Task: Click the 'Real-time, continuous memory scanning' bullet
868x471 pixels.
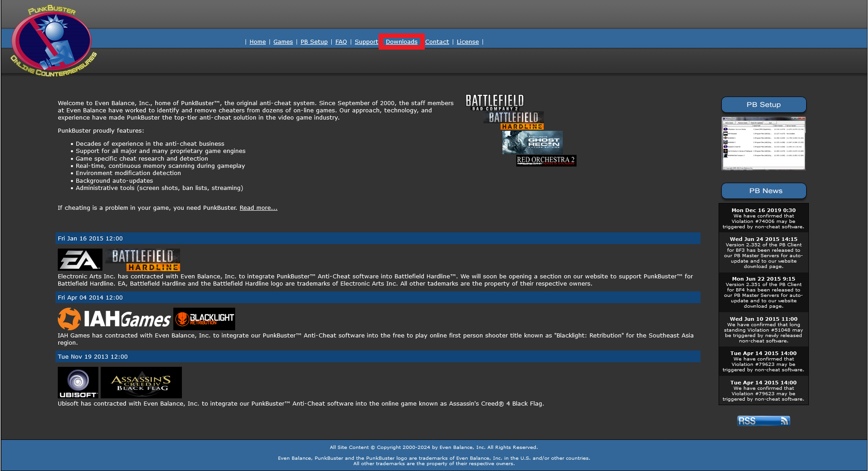Action: (160, 166)
